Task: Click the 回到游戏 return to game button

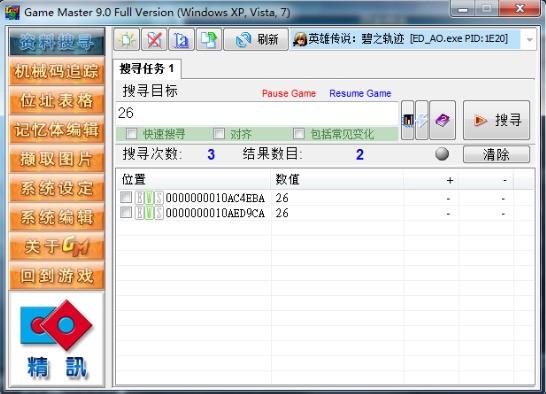Action: point(57,276)
